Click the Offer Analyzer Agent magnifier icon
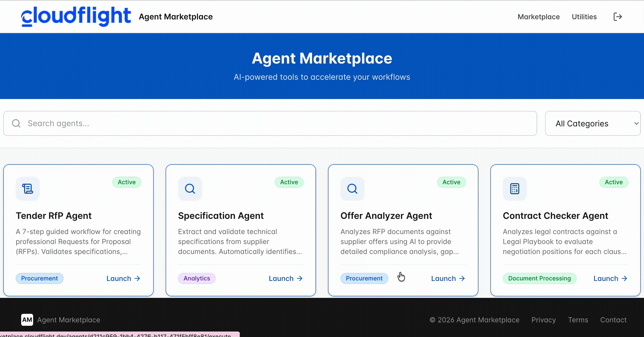Viewport: 644px width, 337px height. [352, 189]
